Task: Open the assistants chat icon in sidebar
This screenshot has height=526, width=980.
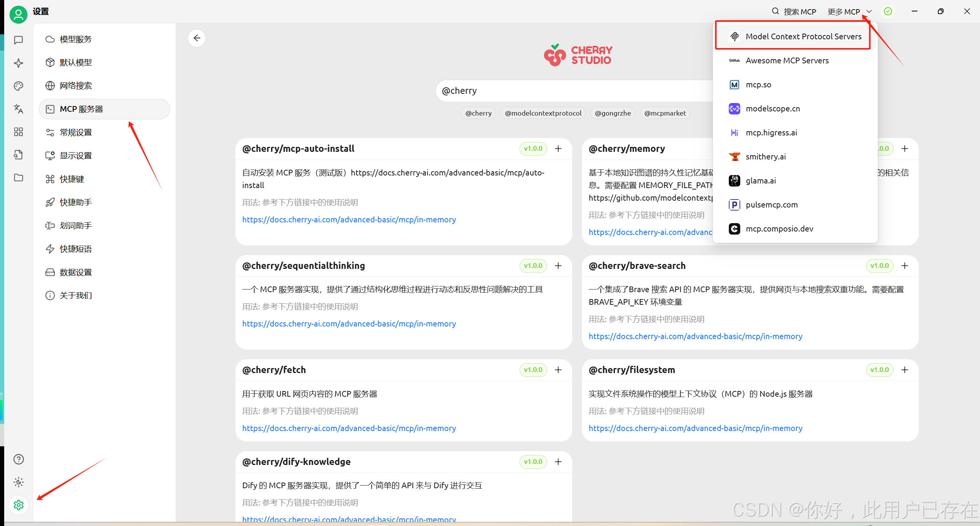Action: [18, 40]
